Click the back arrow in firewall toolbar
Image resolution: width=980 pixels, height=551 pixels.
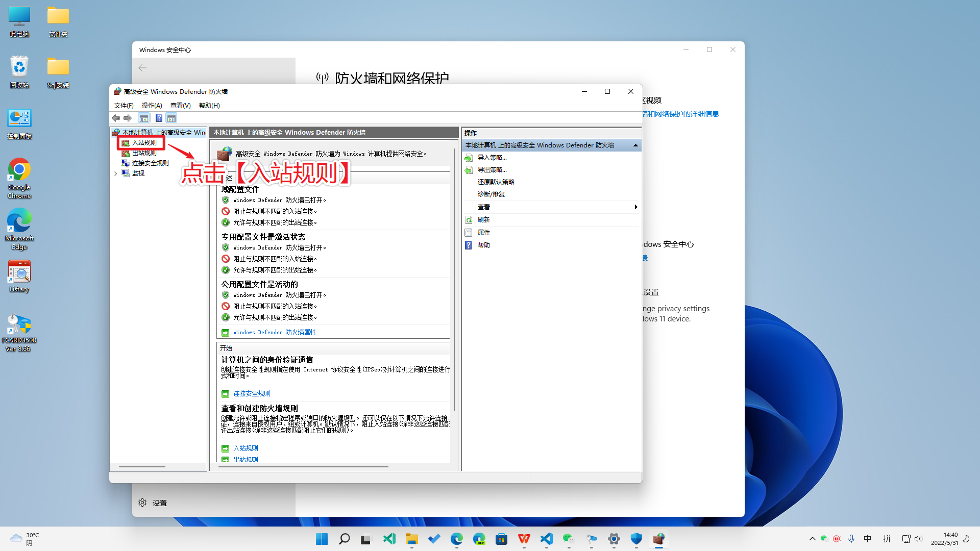coord(116,118)
